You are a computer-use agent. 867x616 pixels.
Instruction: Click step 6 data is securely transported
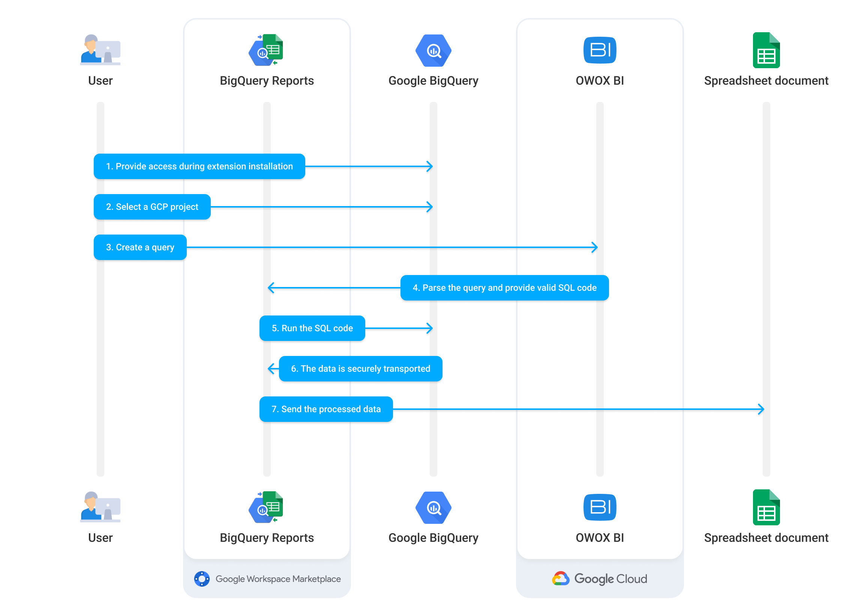pos(360,369)
